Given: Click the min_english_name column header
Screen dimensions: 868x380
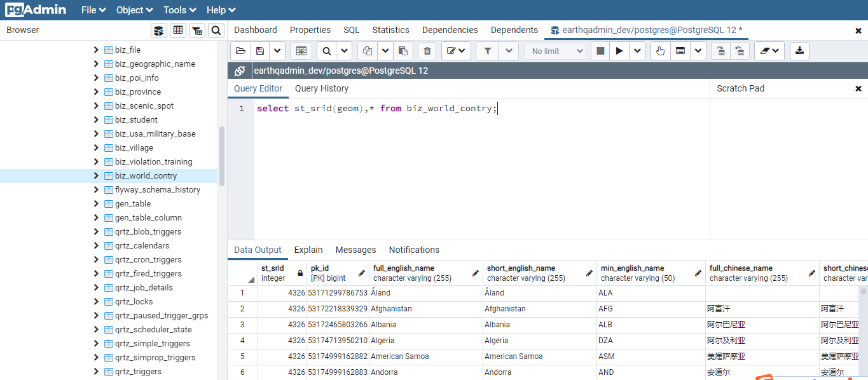Looking at the screenshot, I should click(x=651, y=273).
